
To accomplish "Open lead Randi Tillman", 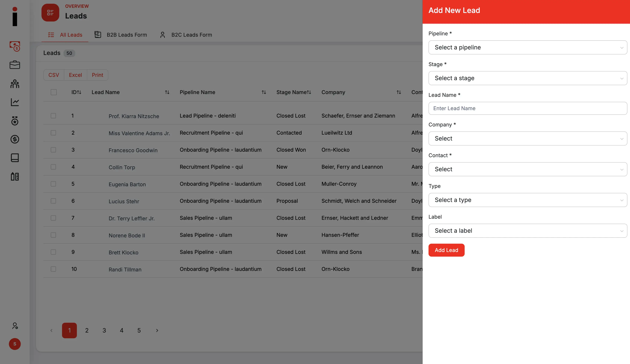I will coord(125,270).
